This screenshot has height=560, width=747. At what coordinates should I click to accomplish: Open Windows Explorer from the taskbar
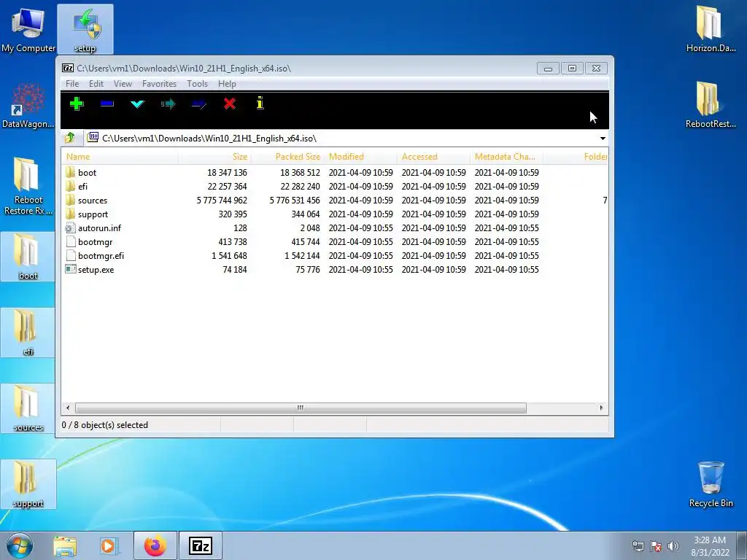(65, 546)
